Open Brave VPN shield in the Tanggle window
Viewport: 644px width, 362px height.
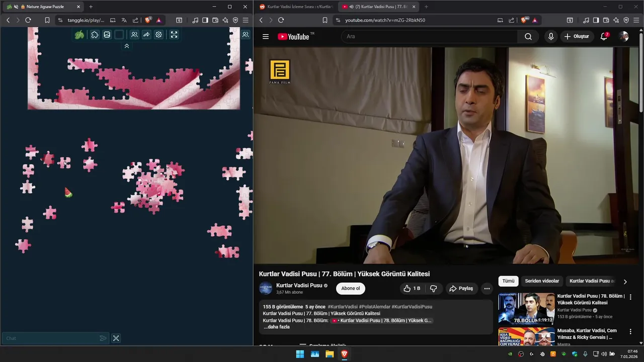point(235,20)
